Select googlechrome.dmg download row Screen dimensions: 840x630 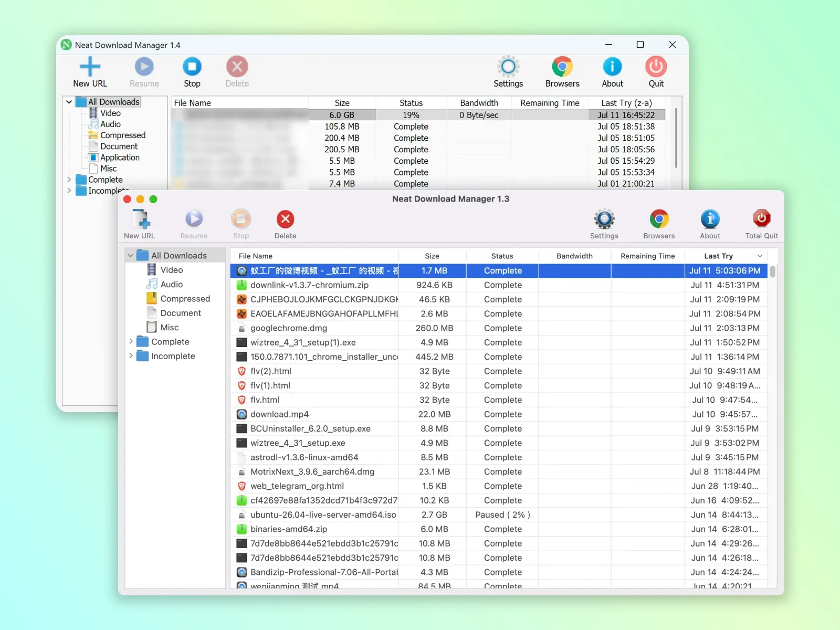(x=499, y=328)
